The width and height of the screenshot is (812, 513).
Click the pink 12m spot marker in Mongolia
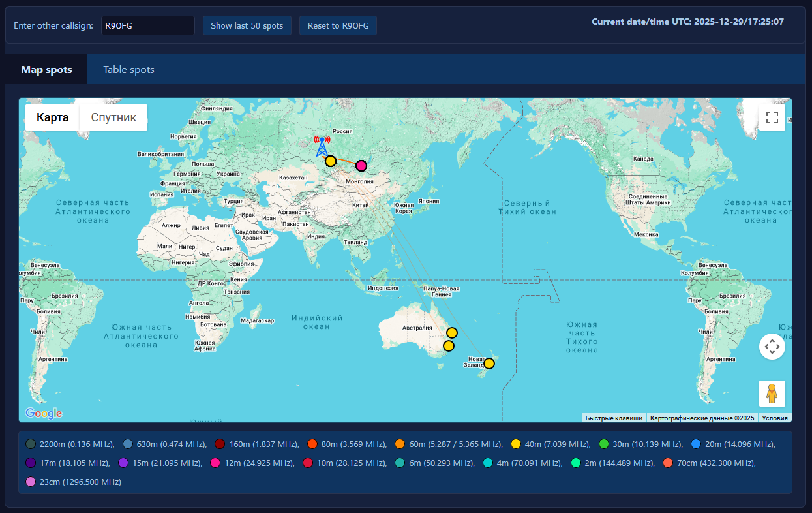(x=361, y=166)
